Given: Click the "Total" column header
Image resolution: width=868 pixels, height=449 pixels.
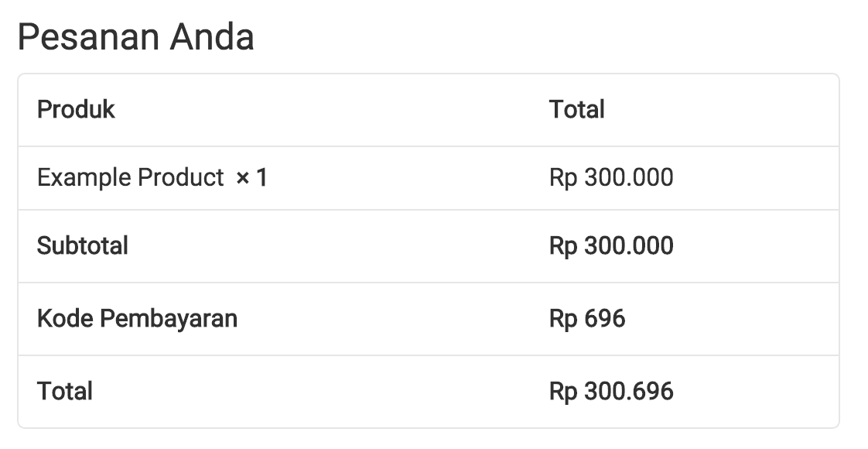Looking at the screenshot, I should [576, 110].
